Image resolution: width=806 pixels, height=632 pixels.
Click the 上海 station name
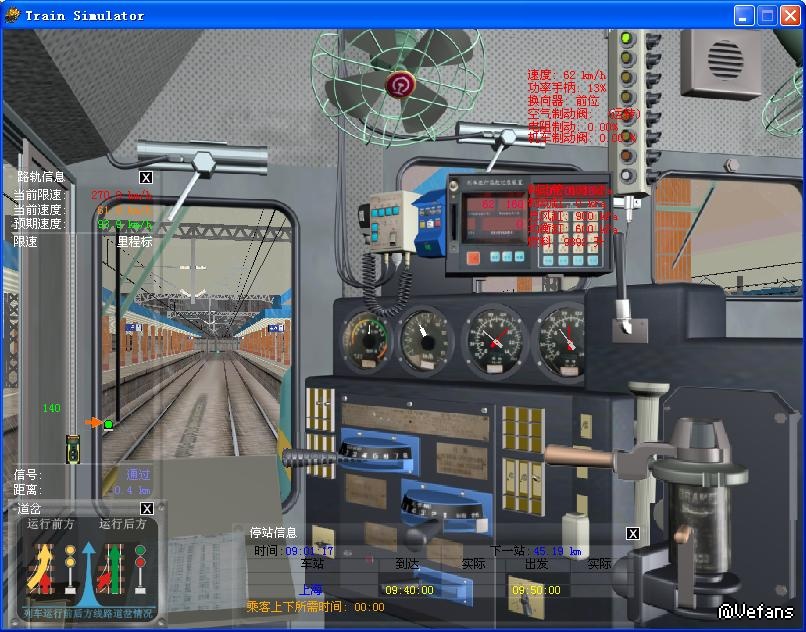pos(310,589)
